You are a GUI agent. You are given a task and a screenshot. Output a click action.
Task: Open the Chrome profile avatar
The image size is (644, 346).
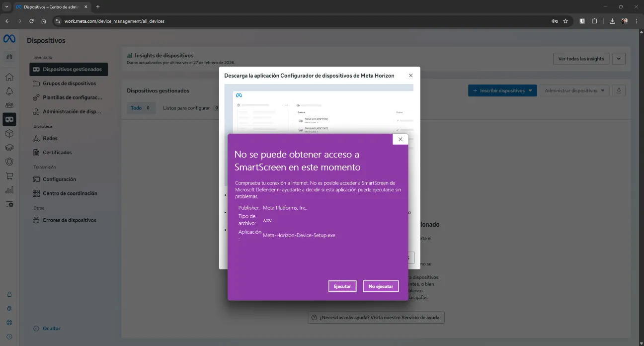point(624,21)
